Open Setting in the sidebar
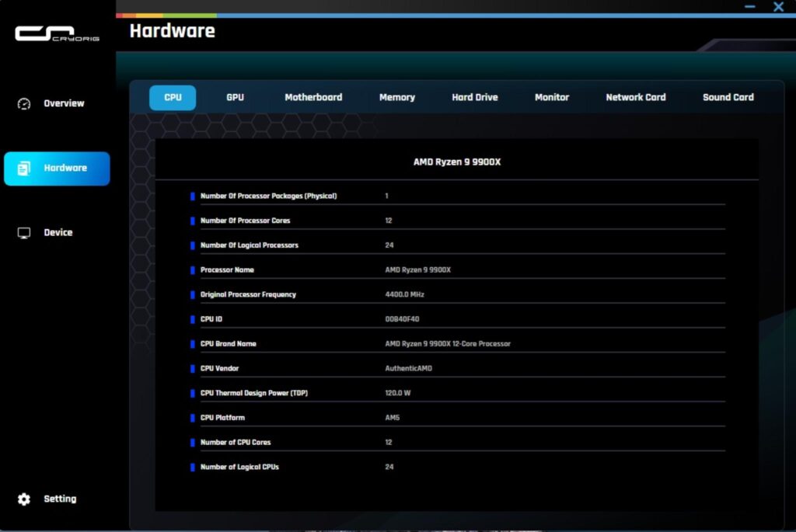This screenshot has width=796, height=532. 60,499
